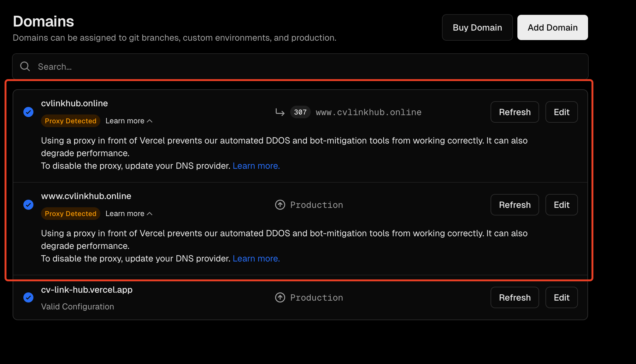Click blue verified checkmark for cv-link-hub.vercel.app
The width and height of the screenshot is (636, 364).
pyautogui.click(x=28, y=297)
